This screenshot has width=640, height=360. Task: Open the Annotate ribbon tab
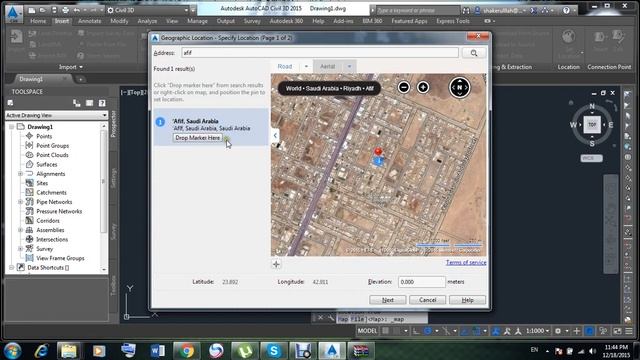(89, 21)
